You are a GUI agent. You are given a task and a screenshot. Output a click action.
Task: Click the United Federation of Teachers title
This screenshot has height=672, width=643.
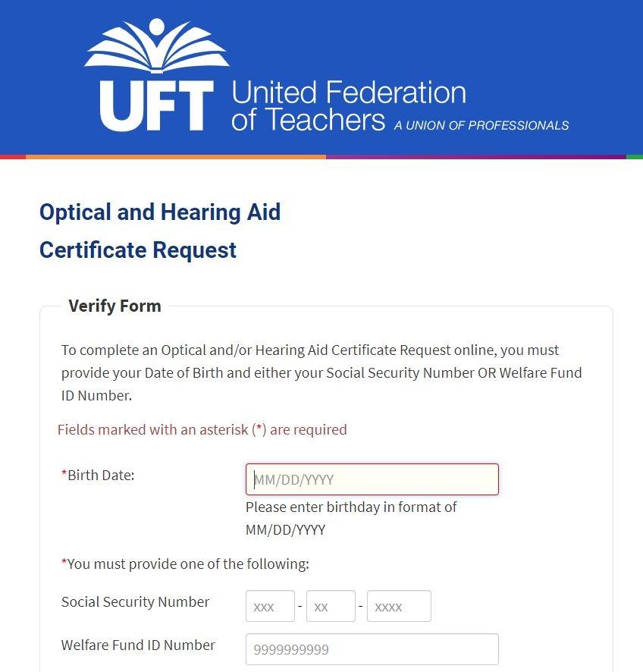tap(348, 106)
